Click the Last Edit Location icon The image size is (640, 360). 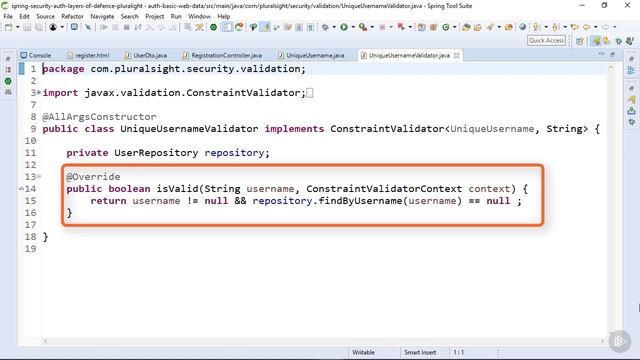click(x=575, y=27)
